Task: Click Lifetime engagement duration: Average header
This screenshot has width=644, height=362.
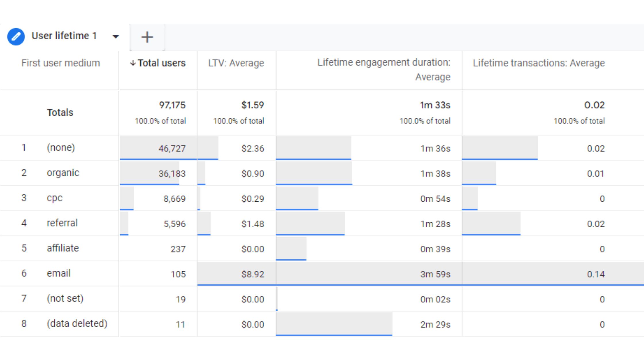Action: coord(384,70)
